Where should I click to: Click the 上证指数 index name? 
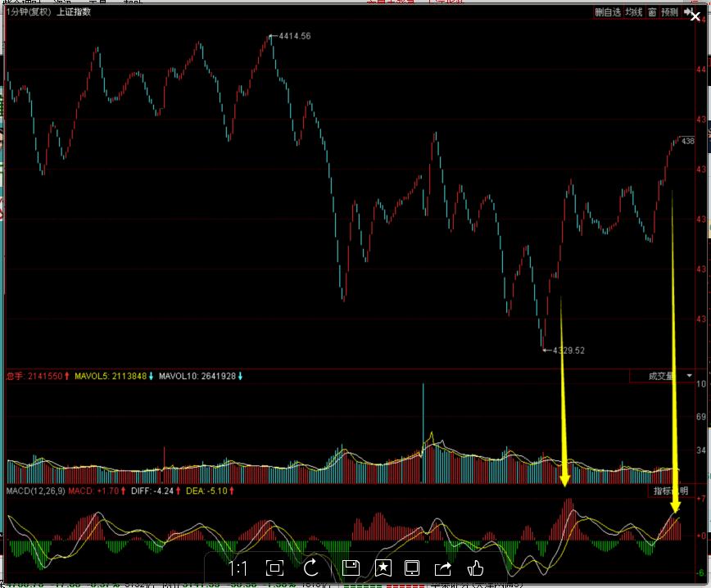[x=74, y=12]
